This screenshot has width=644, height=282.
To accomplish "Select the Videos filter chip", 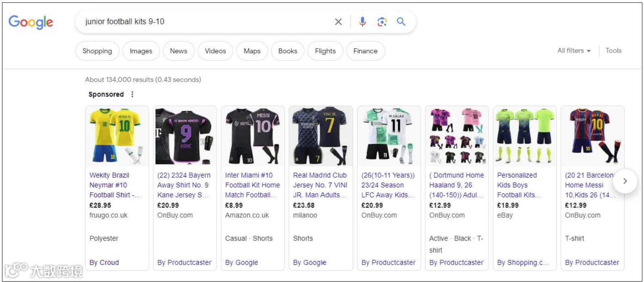I will [215, 51].
